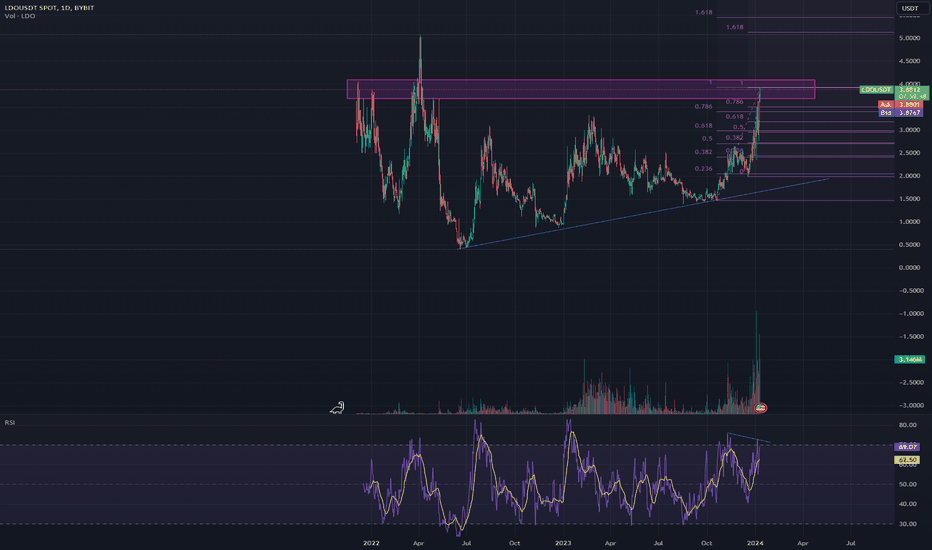
Task: Click the 2023 date label on time axis
Action: click(x=563, y=543)
